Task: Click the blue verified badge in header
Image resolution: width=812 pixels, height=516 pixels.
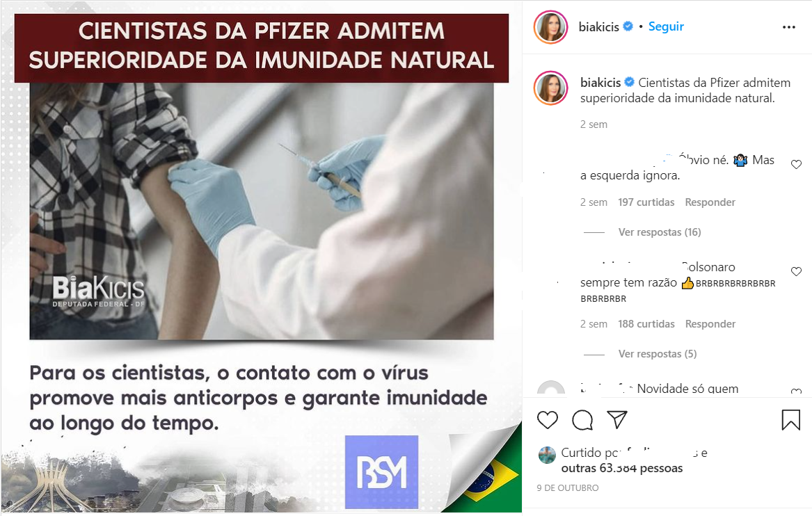Action: click(628, 26)
